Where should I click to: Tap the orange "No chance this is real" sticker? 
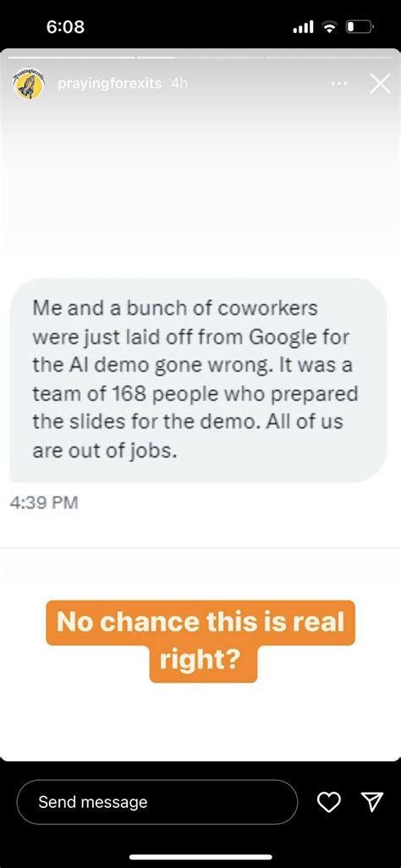click(x=200, y=622)
